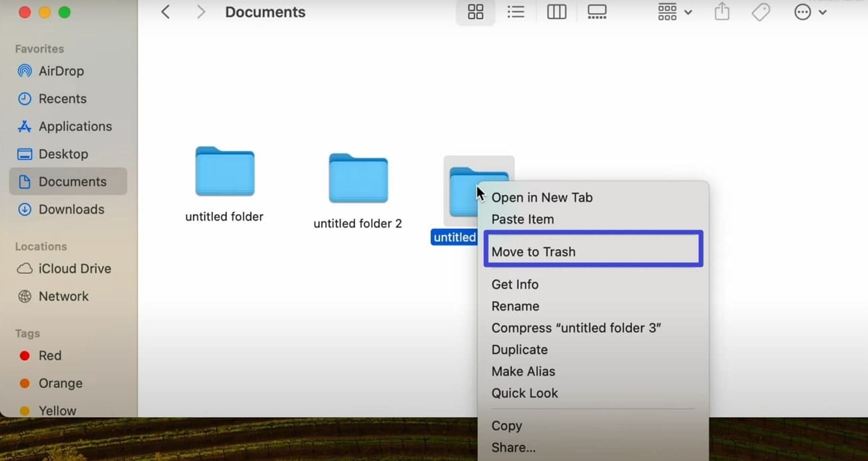
Task: Switch to gallery view in the toolbar
Action: pyautogui.click(x=596, y=11)
